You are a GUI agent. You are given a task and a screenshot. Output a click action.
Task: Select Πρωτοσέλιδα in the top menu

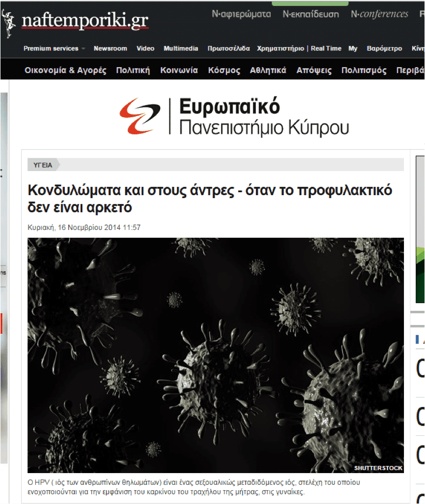point(228,49)
